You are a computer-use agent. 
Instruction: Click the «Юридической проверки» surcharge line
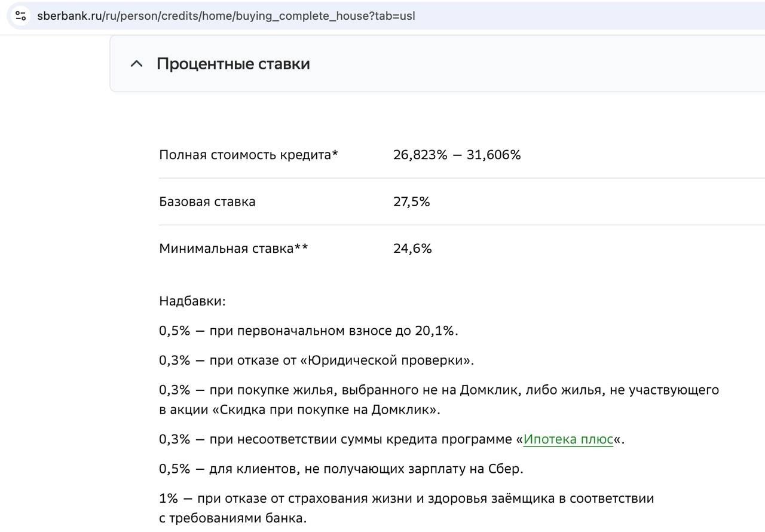pos(316,360)
